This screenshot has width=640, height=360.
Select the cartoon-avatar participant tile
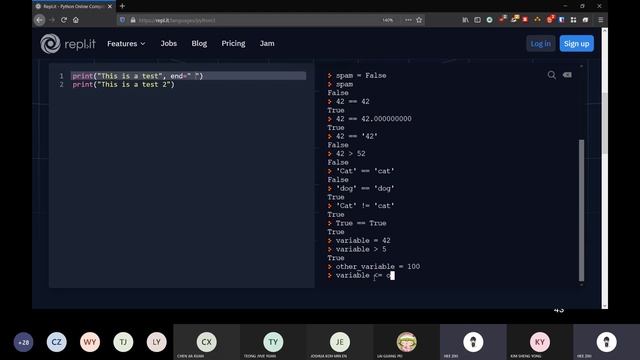pos(407,342)
